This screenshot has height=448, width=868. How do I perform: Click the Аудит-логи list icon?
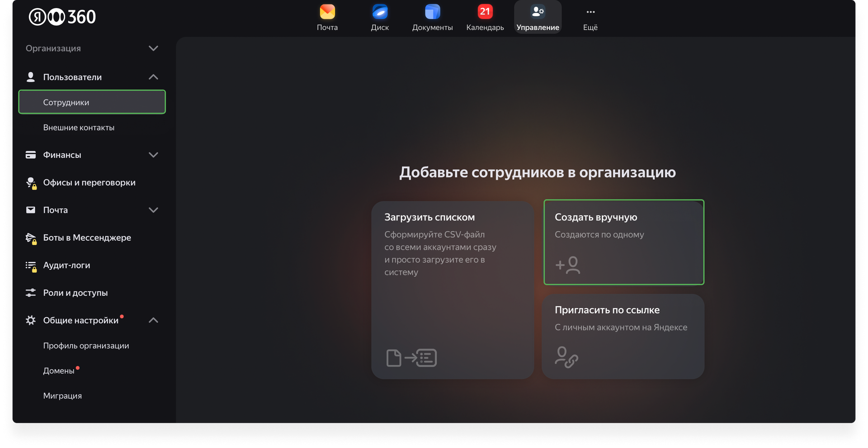click(30, 265)
